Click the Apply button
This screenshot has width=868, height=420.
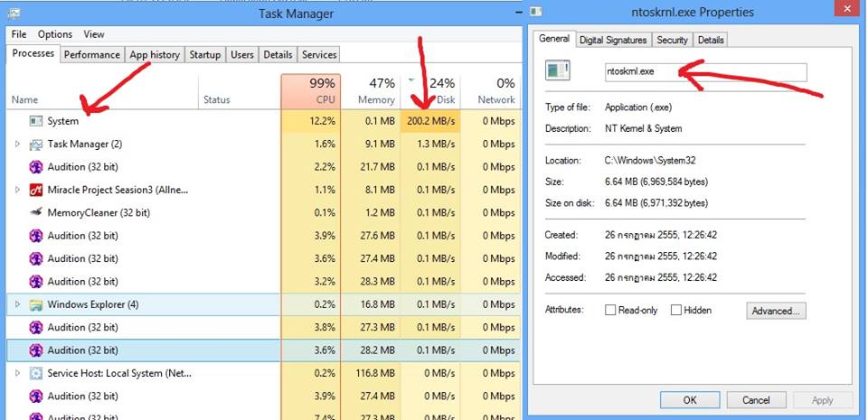click(823, 400)
